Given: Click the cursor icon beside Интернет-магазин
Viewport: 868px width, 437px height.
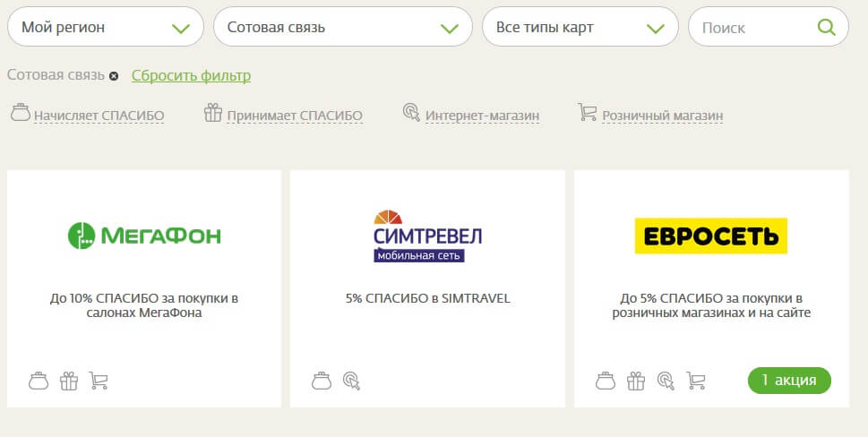Looking at the screenshot, I should point(411,112).
